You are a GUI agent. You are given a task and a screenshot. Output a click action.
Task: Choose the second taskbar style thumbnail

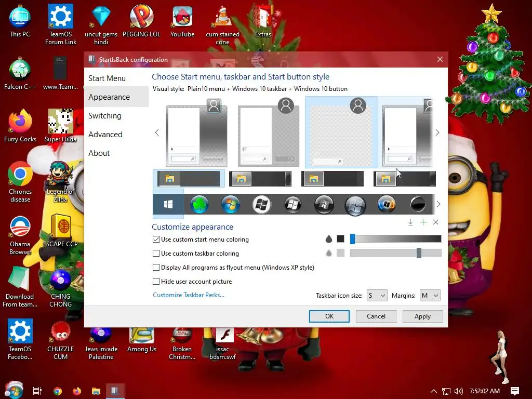coord(260,179)
